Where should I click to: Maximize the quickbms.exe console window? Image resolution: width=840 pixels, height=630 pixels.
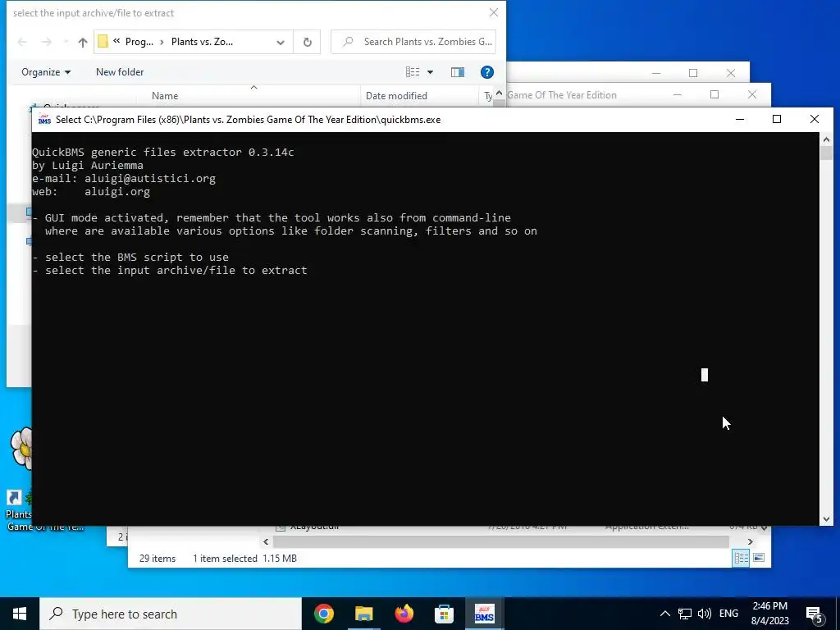777,119
